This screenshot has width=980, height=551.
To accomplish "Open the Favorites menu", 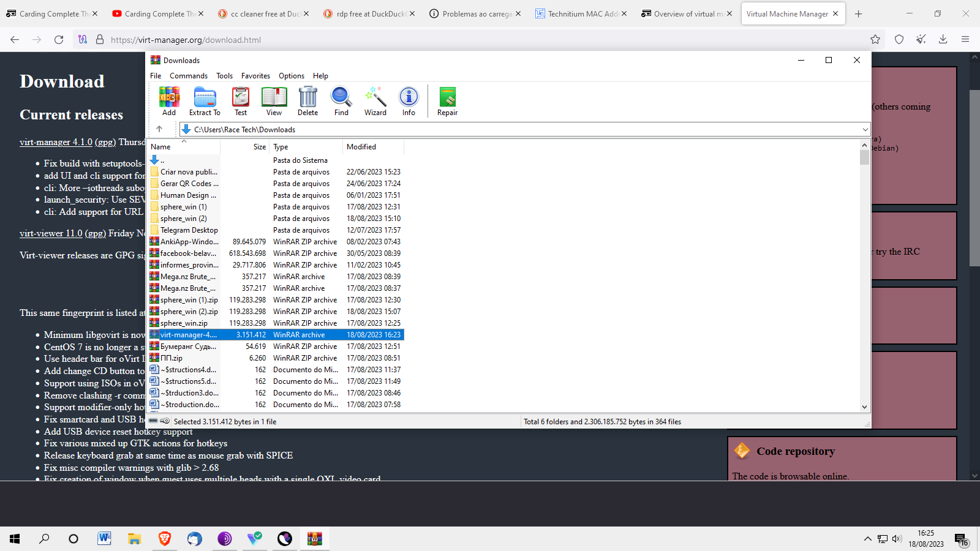I will point(255,76).
